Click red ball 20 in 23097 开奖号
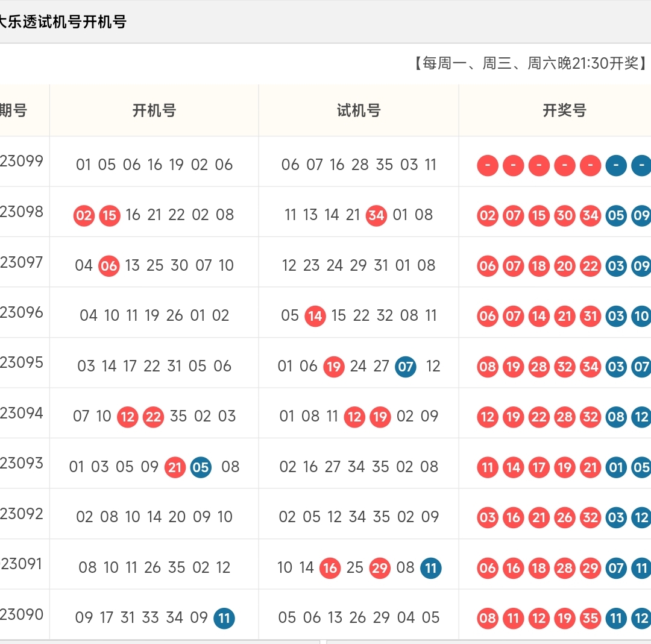Screen dimensions: 651x644 click(565, 266)
